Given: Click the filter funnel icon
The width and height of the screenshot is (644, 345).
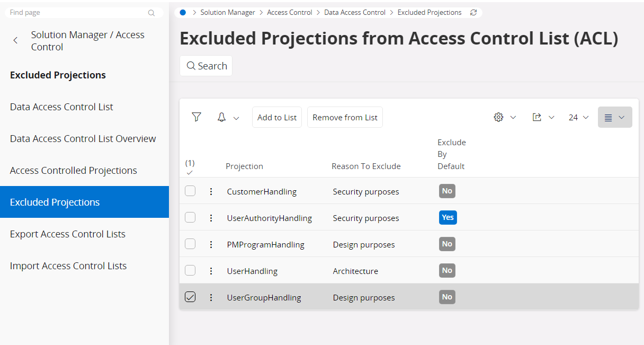Looking at the screenshot, I should point(196,117).
